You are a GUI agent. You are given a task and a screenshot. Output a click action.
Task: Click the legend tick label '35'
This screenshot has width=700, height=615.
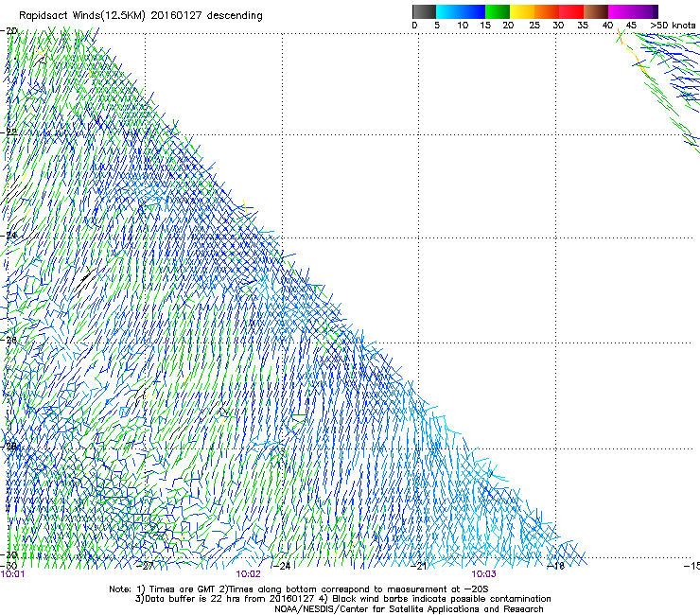click(583, 26)
